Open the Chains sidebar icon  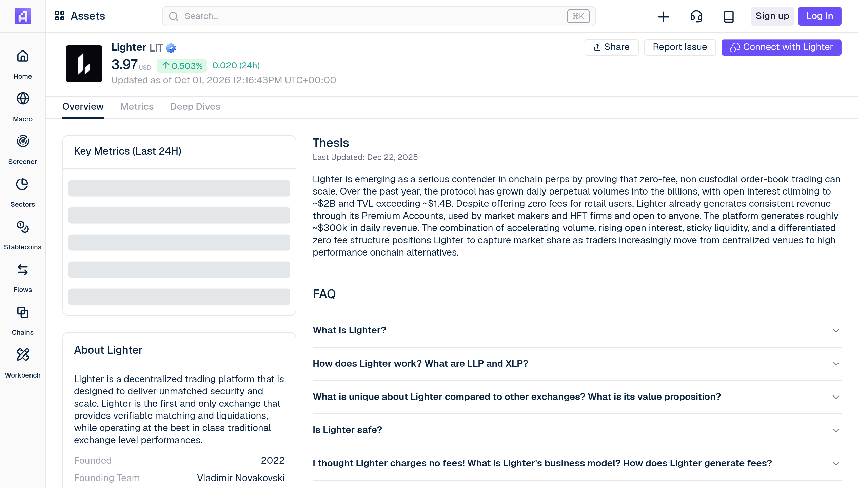tap(23, 312)
